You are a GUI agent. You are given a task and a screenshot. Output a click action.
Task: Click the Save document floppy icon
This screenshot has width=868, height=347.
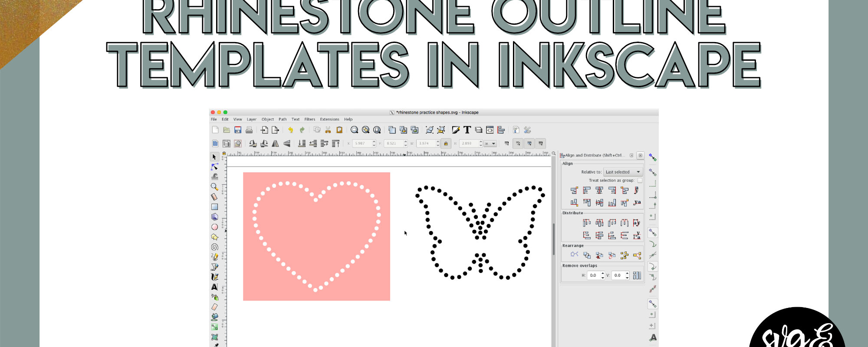238,130
